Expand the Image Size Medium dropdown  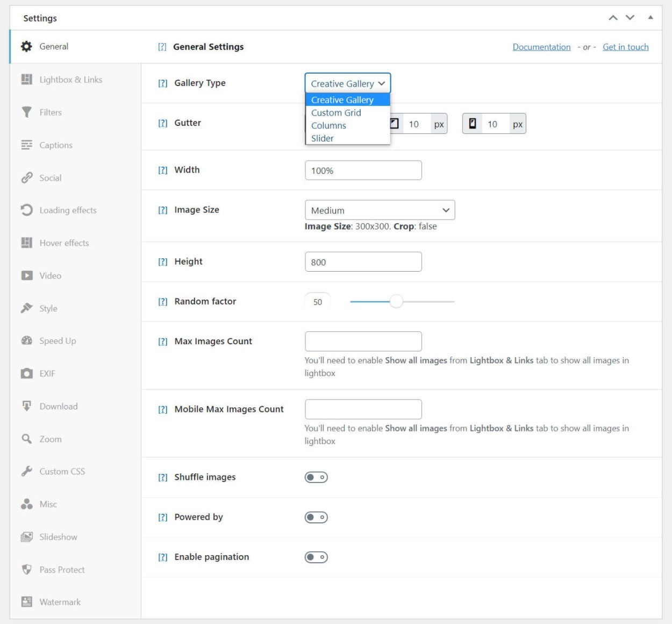tap(380, 210)
